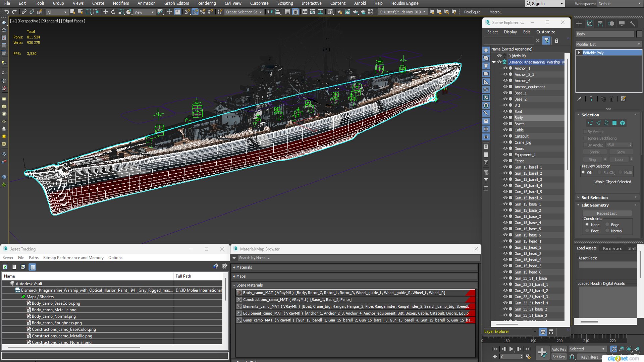Hide the Anchor_1 object eye icon
The image size is (644, 362).
coord(505,68)
